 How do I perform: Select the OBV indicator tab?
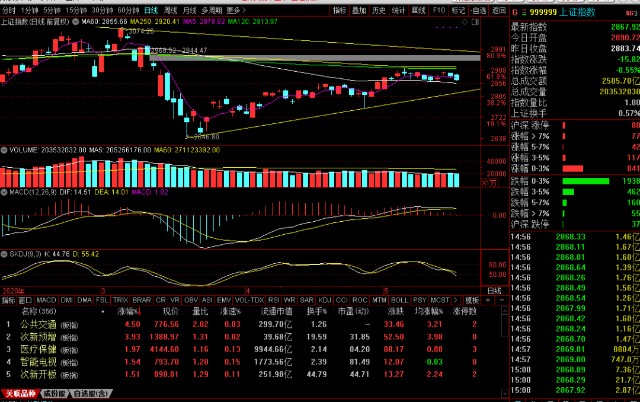click(x=191, y=300)
